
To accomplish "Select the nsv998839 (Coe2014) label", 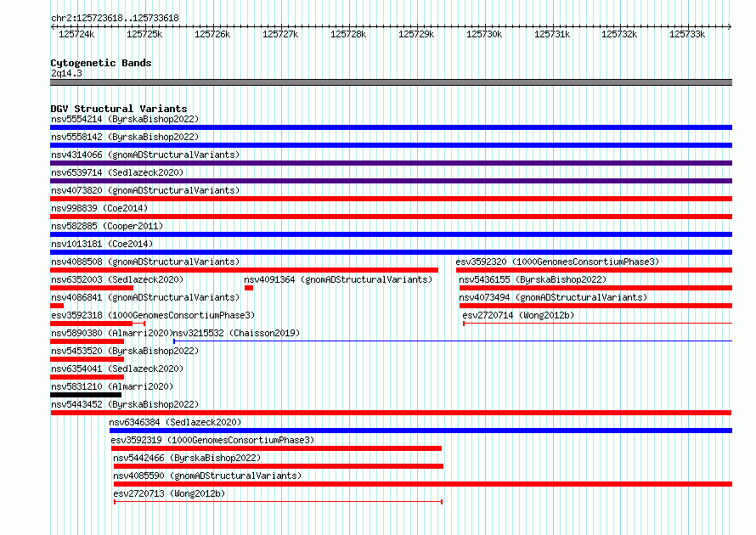I will (99, 208).
